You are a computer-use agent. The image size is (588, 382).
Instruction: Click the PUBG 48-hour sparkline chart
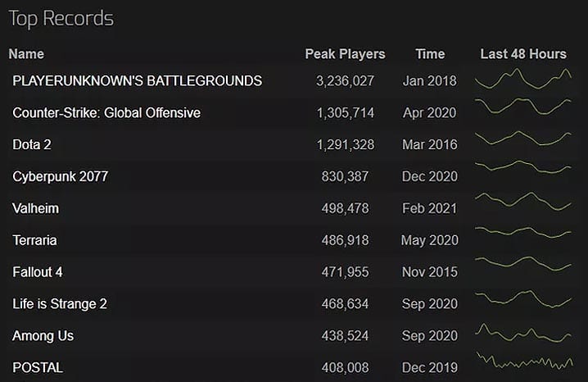(523, 80)
